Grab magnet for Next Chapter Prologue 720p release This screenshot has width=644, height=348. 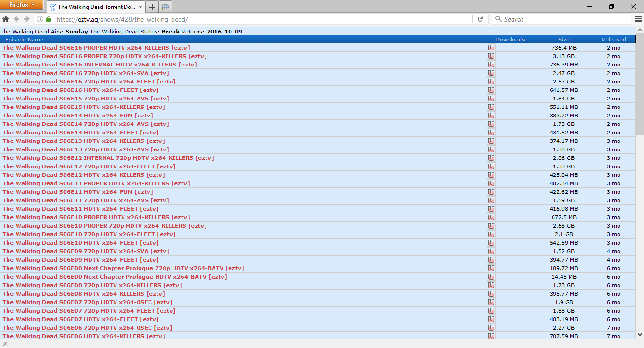[x=491, y=268]
